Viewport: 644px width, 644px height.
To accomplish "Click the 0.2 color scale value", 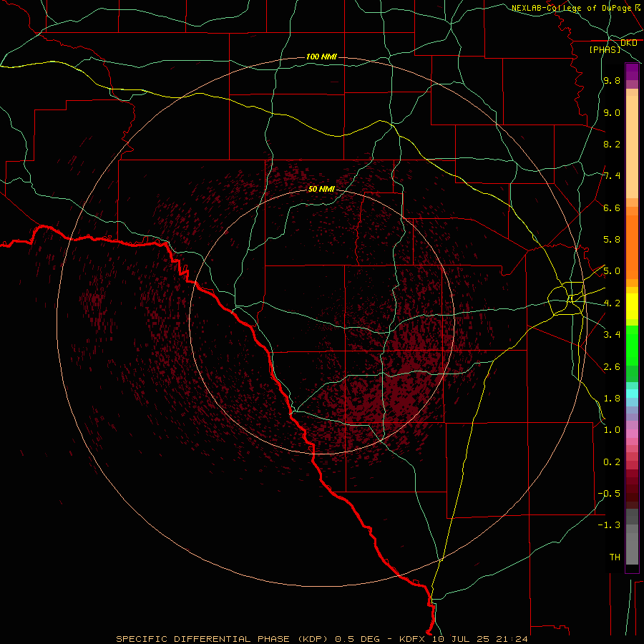I will 612,462.
